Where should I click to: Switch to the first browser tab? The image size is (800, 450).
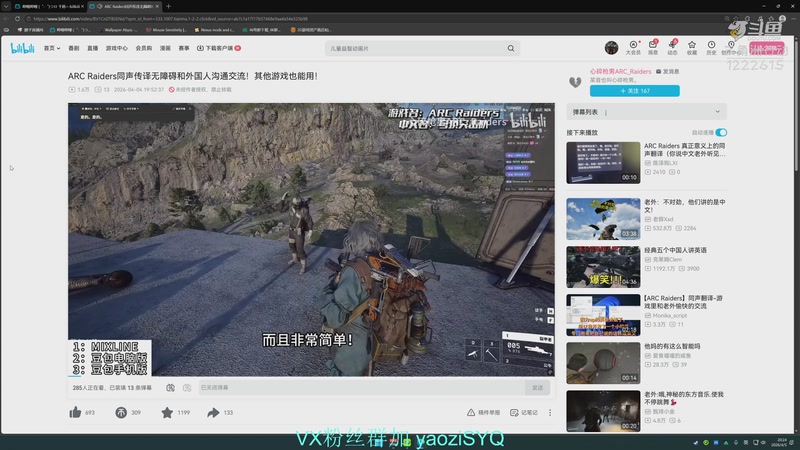click(48, 6)
